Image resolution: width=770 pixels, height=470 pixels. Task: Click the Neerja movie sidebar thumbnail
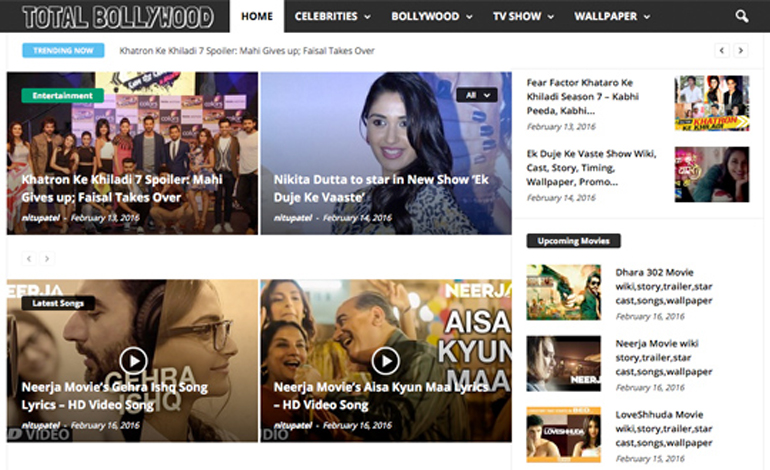(x=564, y=363)
